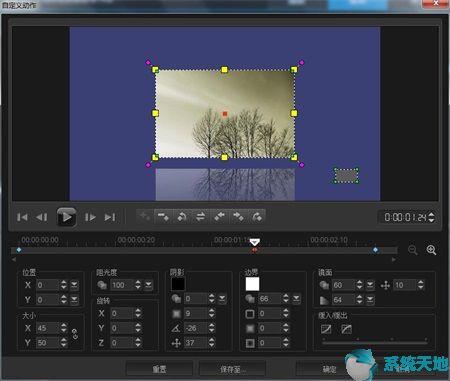Click the Size Y field showing 50
The image size is (450, 381).
[x=47, y=343]
